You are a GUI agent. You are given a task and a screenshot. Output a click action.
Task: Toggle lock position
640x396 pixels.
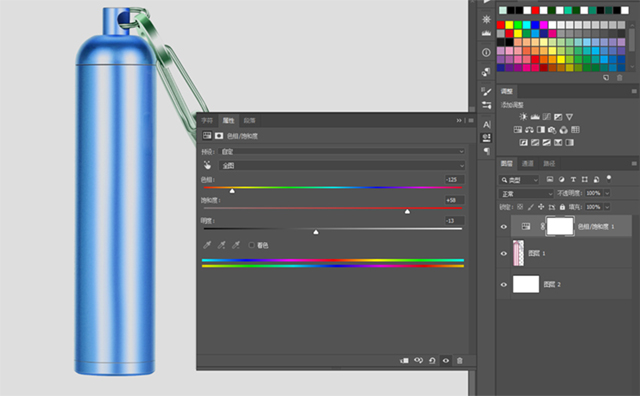(x=541, y=207)
